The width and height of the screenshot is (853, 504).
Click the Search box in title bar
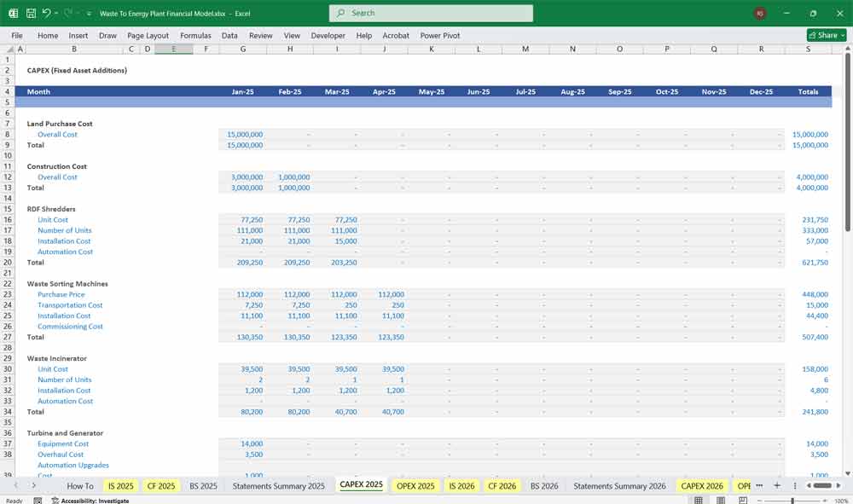click(431, 14)
